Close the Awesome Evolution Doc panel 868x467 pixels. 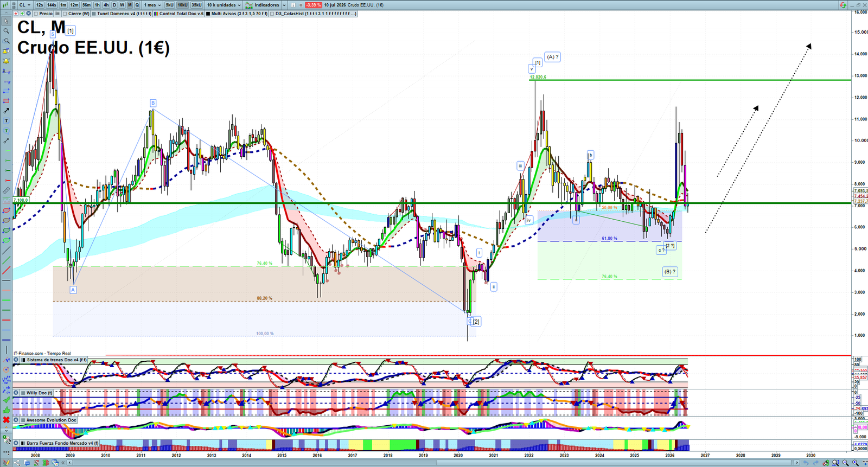[x=16, y=420]
